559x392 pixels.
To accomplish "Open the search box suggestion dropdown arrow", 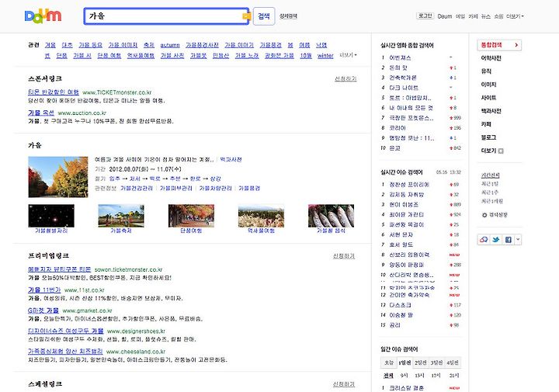I will 245,16.
